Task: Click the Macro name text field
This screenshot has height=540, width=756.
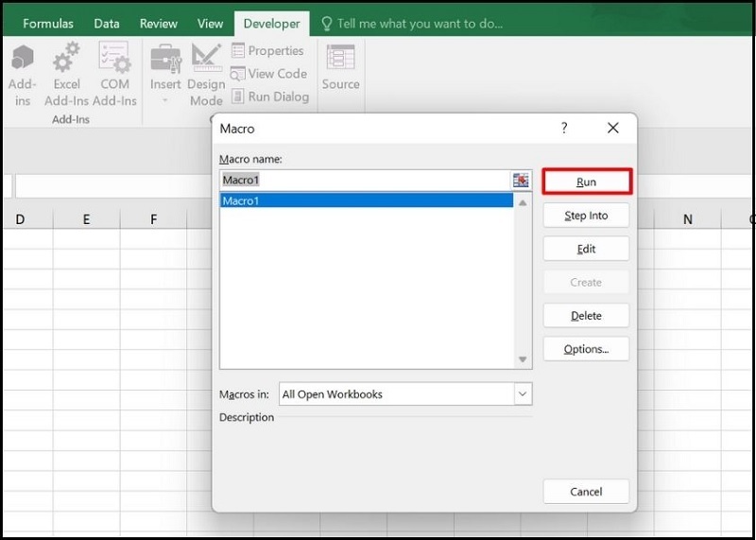Action: pos(364,180)
